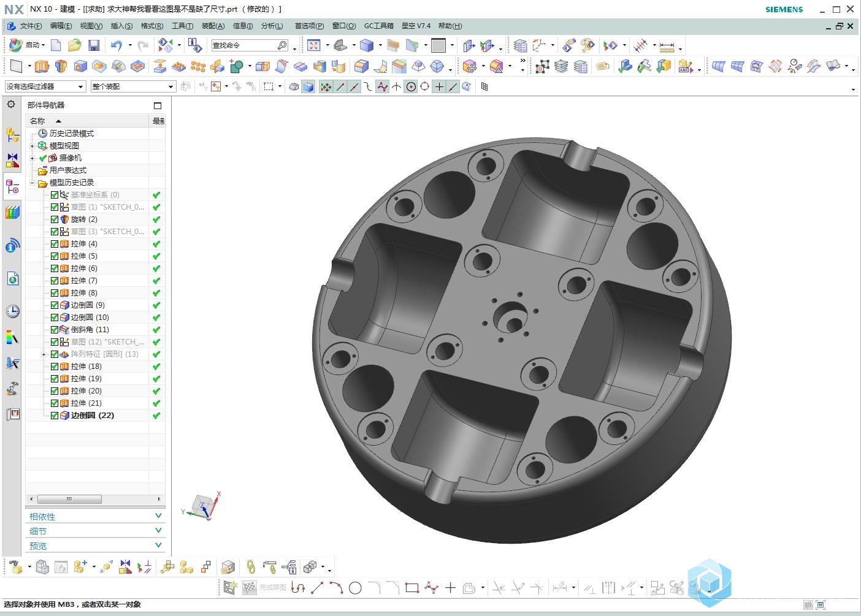This screenshot has height=616, width=861.
Task: Open the Measure Distance ruler icon
Action: 667,46
